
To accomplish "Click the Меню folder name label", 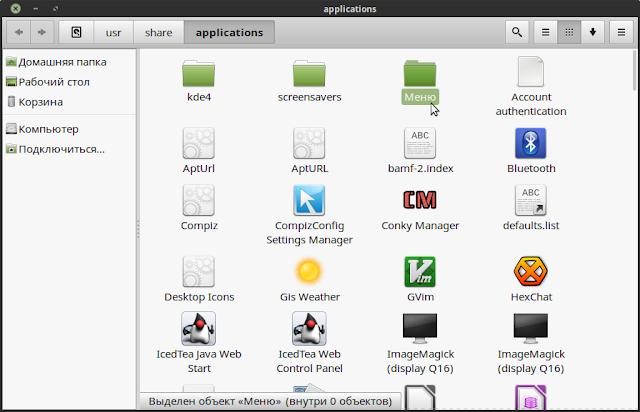I will 420,97.
